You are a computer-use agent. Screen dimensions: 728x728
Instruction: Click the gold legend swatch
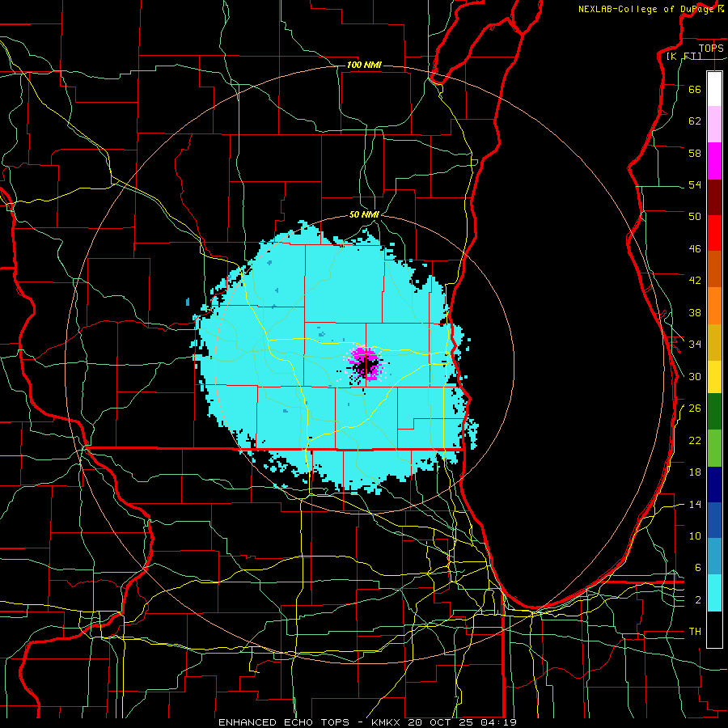coord(714,341)
